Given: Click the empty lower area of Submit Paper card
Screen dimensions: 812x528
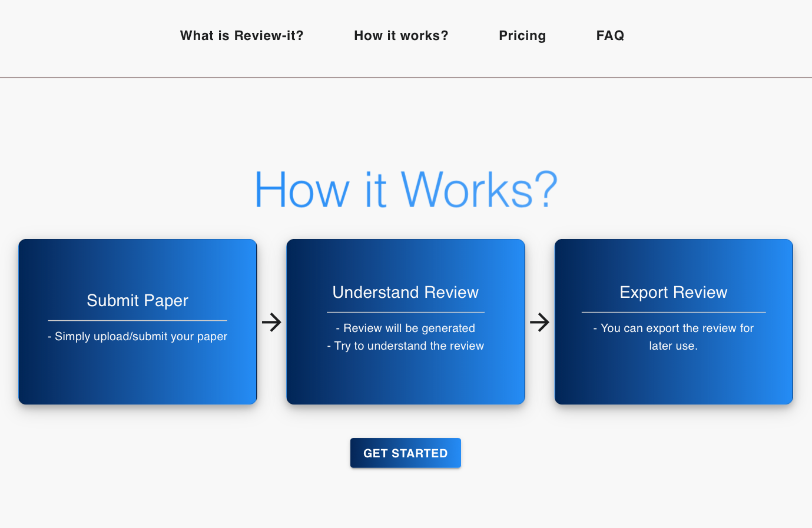Looking at the screenshot, I should 137,377.
